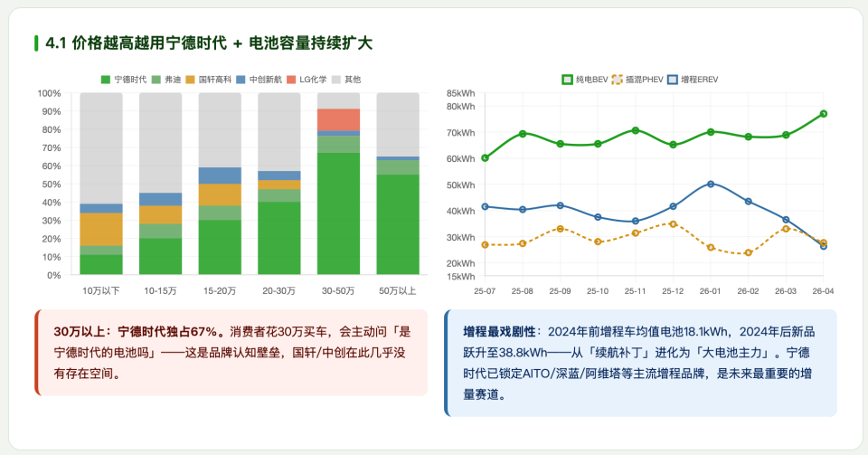The width and height of the screenshot is (868, 455).
Task: Select the BEV peak point at 26-04
Action: point(824,113)
